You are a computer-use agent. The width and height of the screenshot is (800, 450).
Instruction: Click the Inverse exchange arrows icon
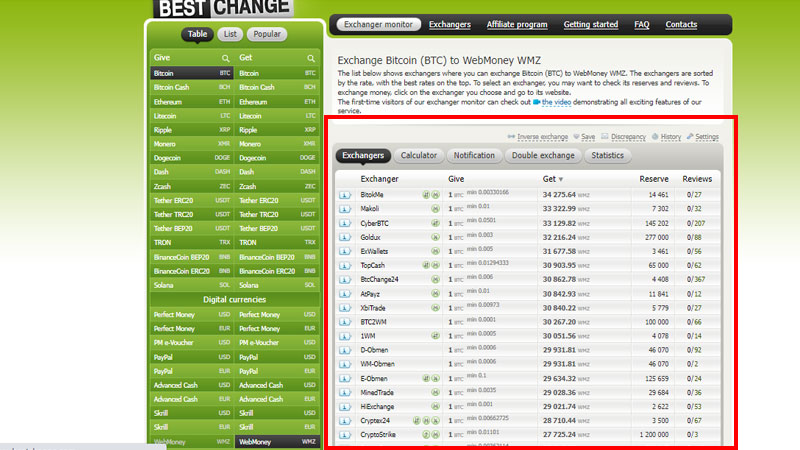[511, 137]
